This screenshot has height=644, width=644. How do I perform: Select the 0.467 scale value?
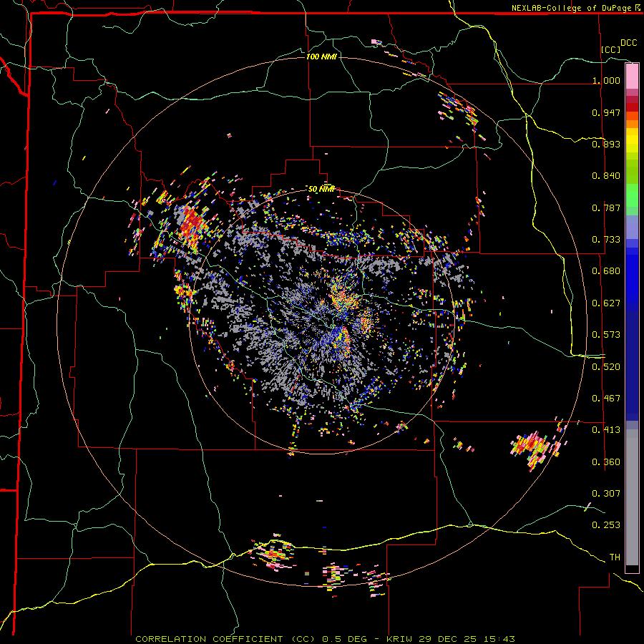606,399
